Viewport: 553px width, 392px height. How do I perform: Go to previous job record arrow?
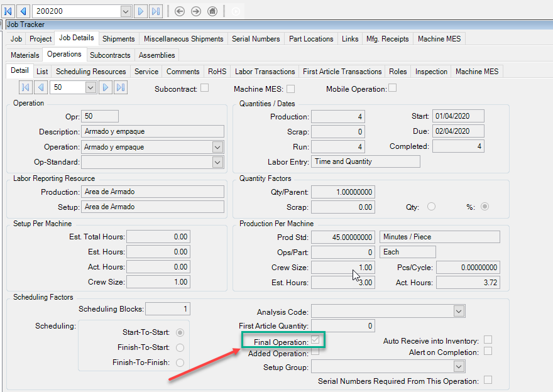(23, 11)
